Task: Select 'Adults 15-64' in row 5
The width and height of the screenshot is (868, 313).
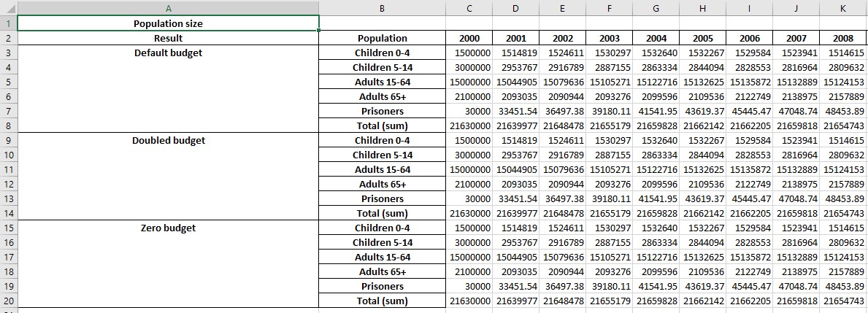Action: 382,82
